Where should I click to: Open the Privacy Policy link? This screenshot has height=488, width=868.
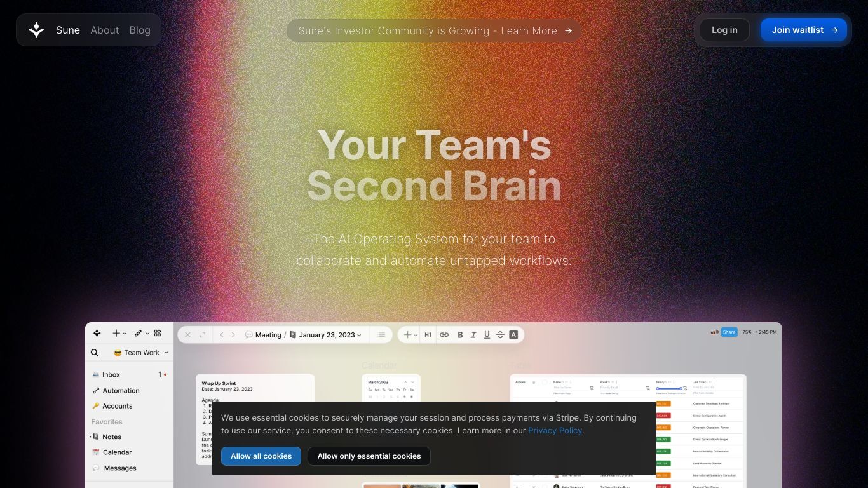click(x=555, y=430)
